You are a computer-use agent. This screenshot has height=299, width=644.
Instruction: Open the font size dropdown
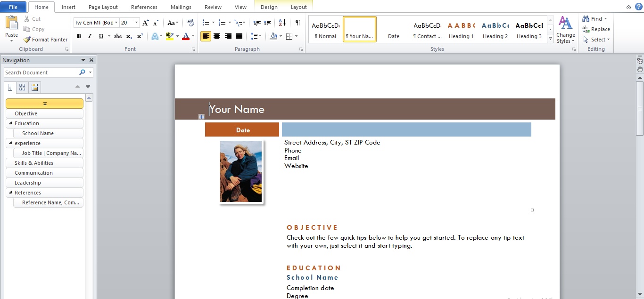[136, 22]
